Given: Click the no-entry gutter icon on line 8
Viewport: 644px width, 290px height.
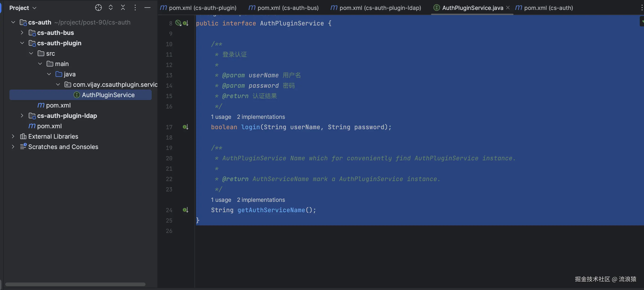Looking at the screenshot, I should point(178,23).
